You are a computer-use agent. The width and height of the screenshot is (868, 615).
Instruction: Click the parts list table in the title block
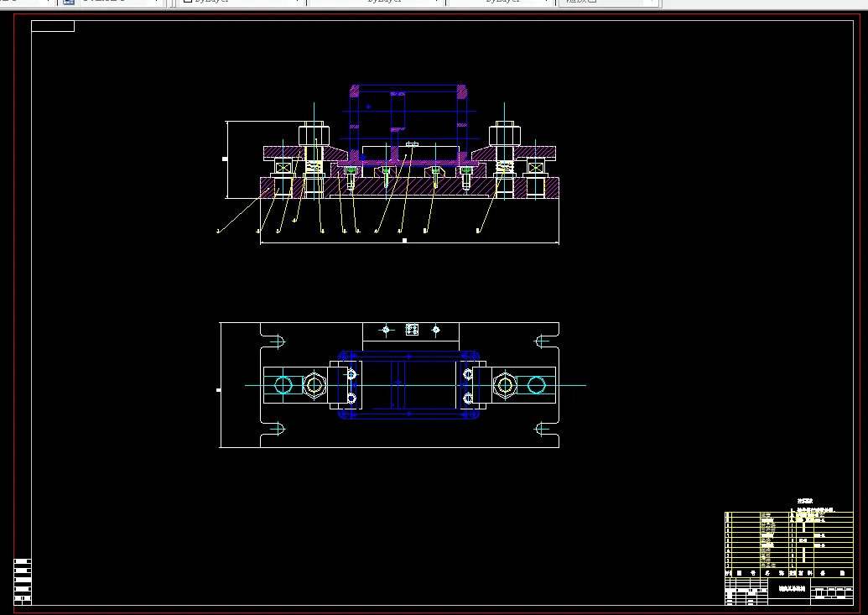tap(789, 544)
